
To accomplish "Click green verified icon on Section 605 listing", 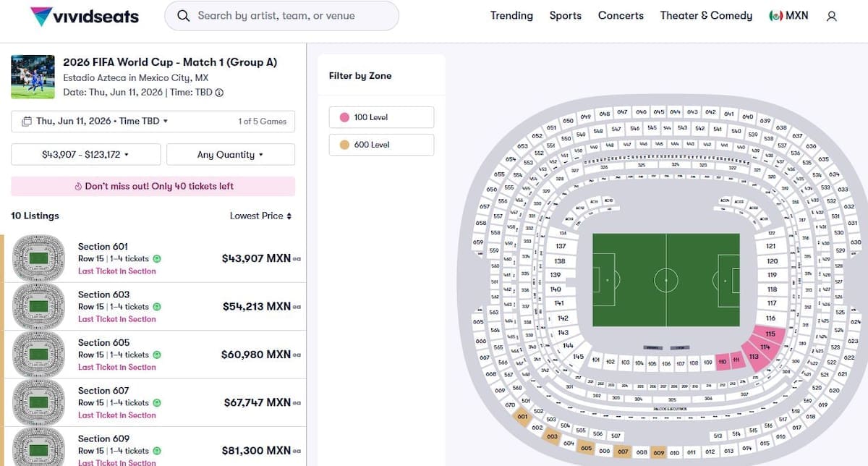I will pyautogui.click(x=157, y=355).
